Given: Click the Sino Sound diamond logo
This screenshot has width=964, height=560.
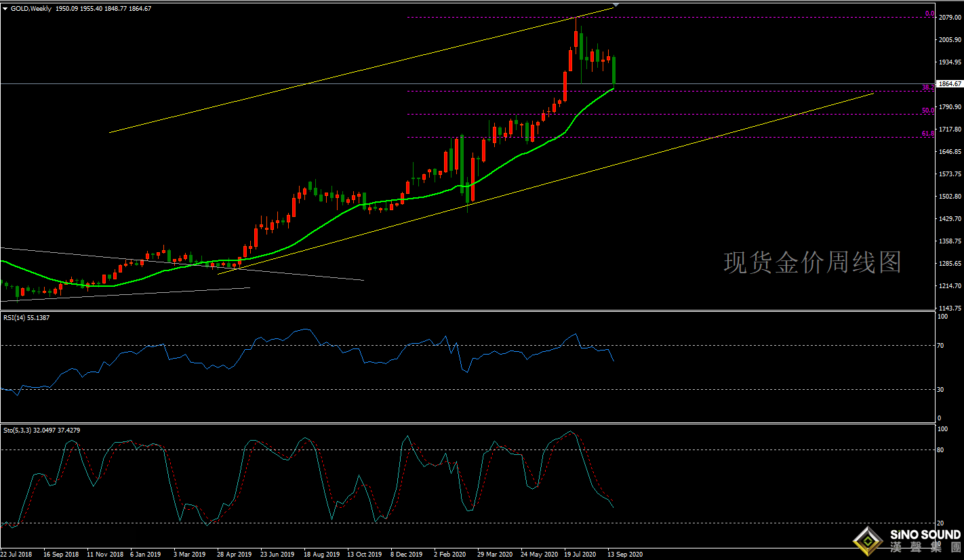Looking at the screenshot, I should coord(867,540).
